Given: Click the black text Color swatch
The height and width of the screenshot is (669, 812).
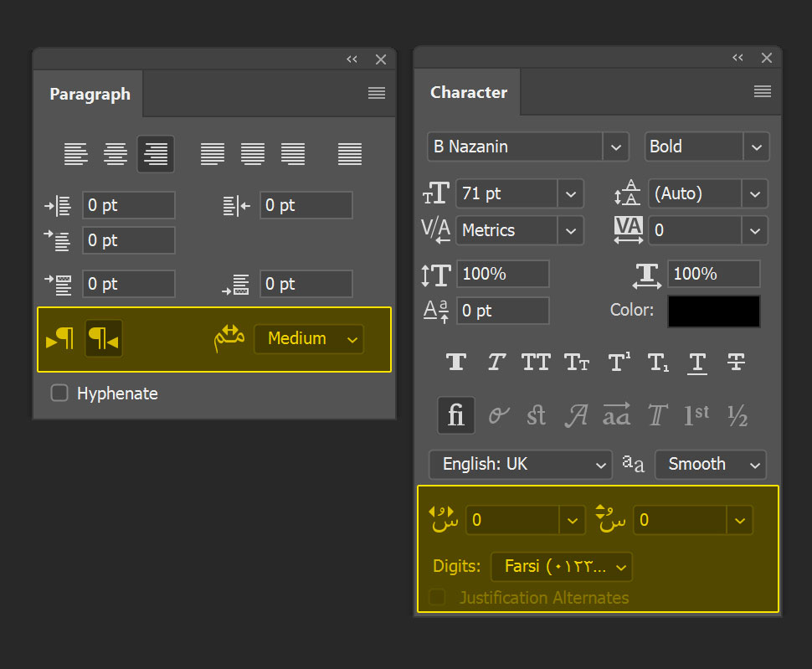Looking at the screenshot, I should (x=714, y=311).
